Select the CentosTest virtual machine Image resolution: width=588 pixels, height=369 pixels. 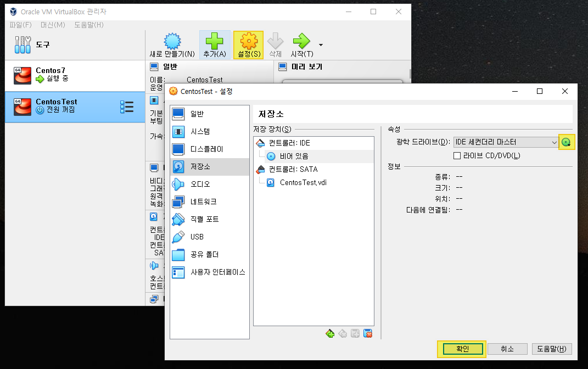[x=75, y=107]
